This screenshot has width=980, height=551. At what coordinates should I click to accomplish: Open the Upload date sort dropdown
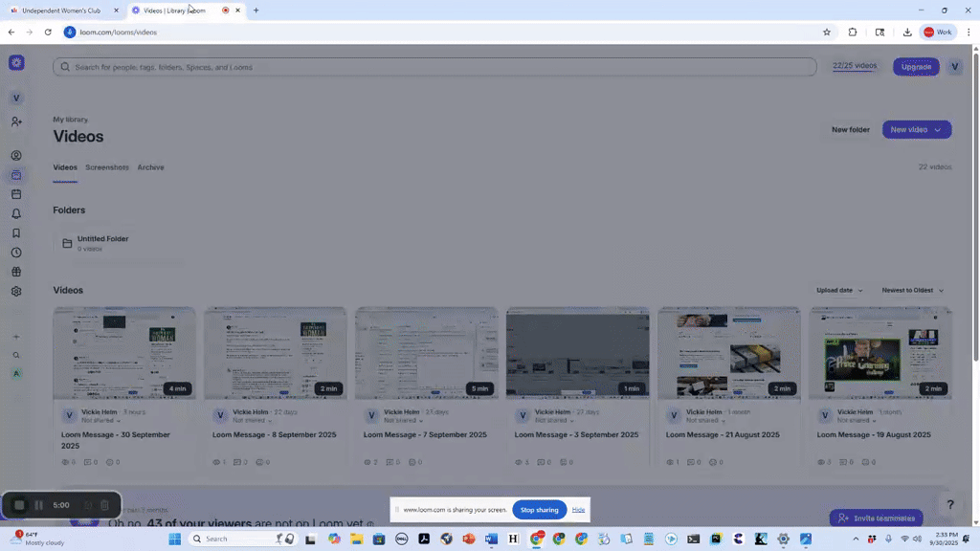(x=839, y=291)
